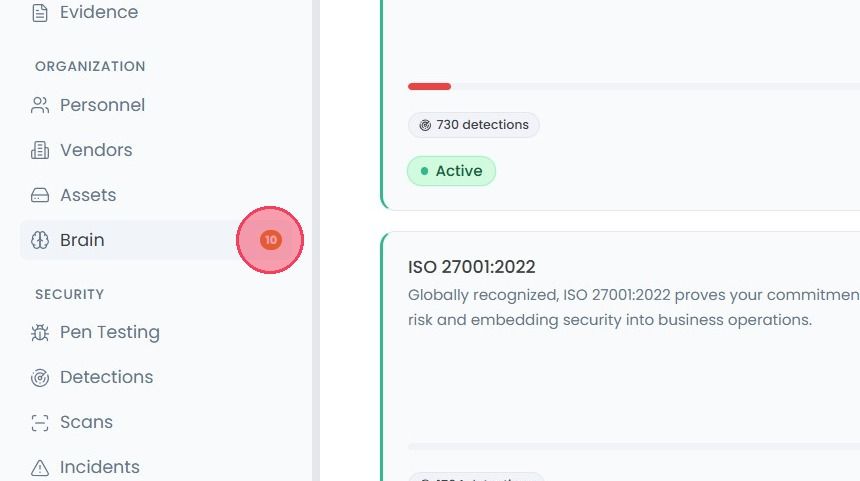Navigate to Detections in Security section
This screenshot has width=860, height=481.
107,377
